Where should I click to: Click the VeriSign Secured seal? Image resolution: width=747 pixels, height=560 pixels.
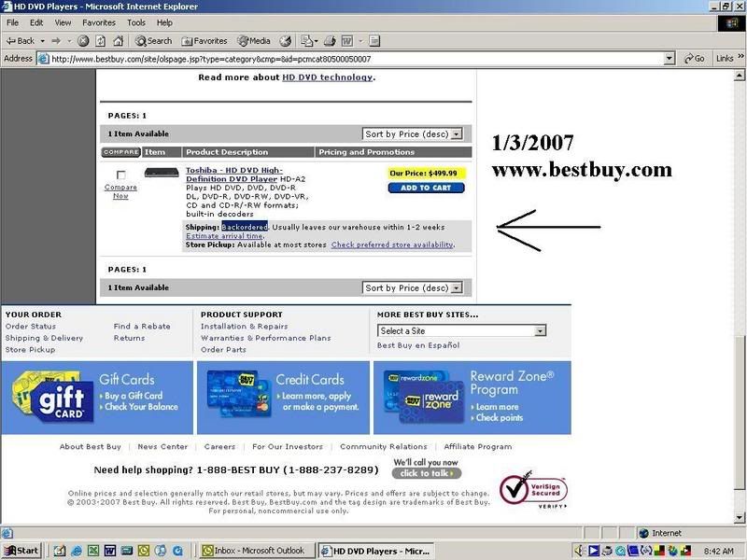click(533, 490)
